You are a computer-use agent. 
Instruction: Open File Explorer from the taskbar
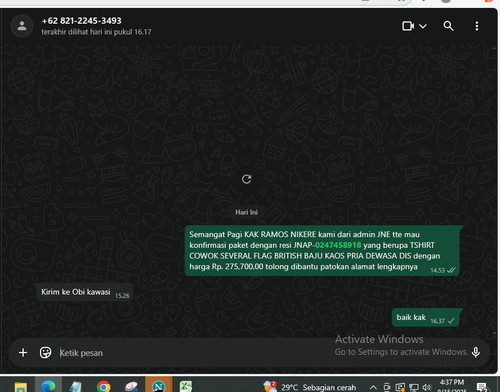click(x=21, y=386)
